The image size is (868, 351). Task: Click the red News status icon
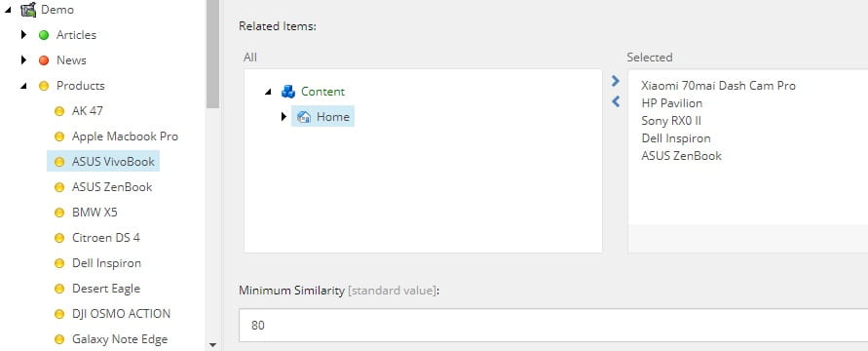(44, 60)
